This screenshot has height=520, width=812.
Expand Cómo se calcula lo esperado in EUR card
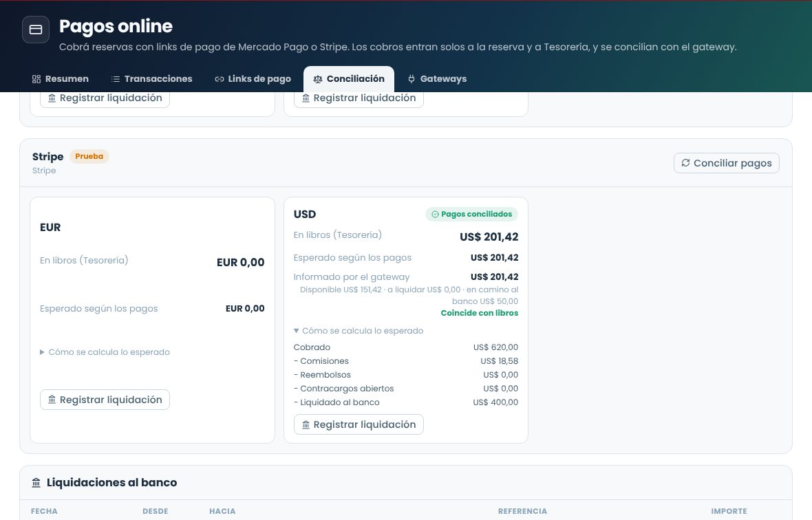click(x=105, y=352)
